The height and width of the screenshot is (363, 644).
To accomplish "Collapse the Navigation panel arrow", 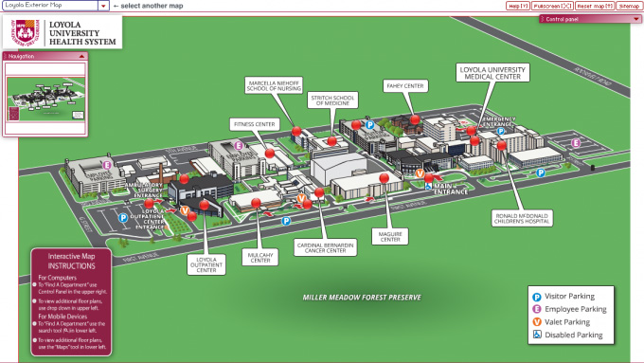I will (x=81, y=56).
